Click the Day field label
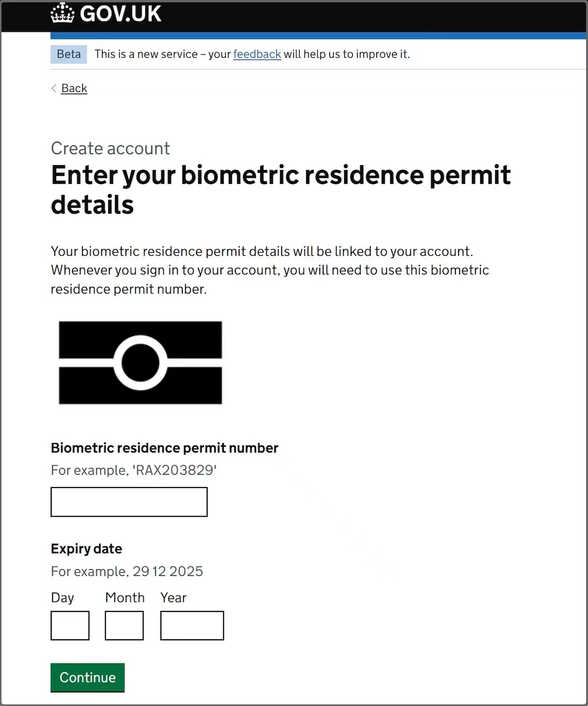This screenshot has height=706, width=588. 63,598
